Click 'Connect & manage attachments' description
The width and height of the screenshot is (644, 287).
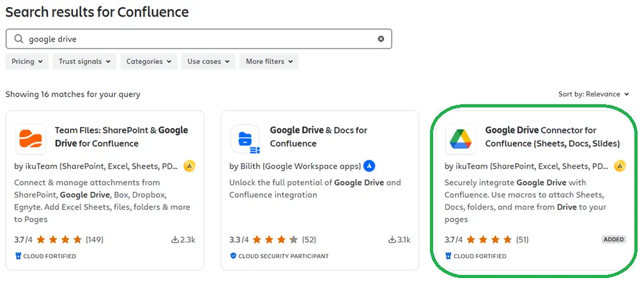[x=102, y=201]
